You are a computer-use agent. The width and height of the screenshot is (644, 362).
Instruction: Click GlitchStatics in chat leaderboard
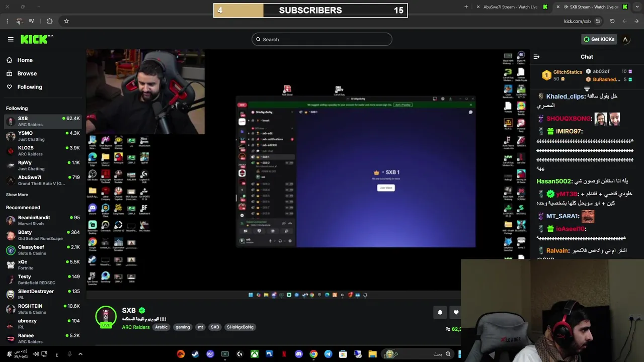(568, 72)
